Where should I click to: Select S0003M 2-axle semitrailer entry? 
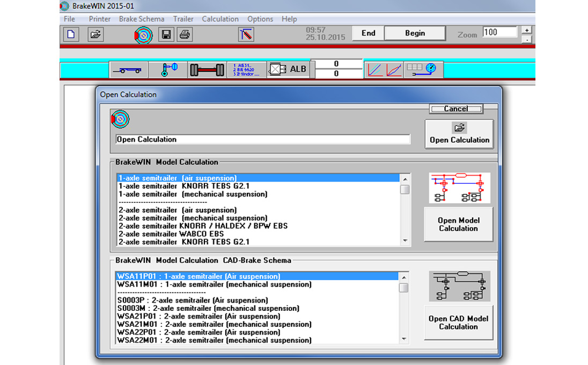pyautogui.click(x=257, y=308)
